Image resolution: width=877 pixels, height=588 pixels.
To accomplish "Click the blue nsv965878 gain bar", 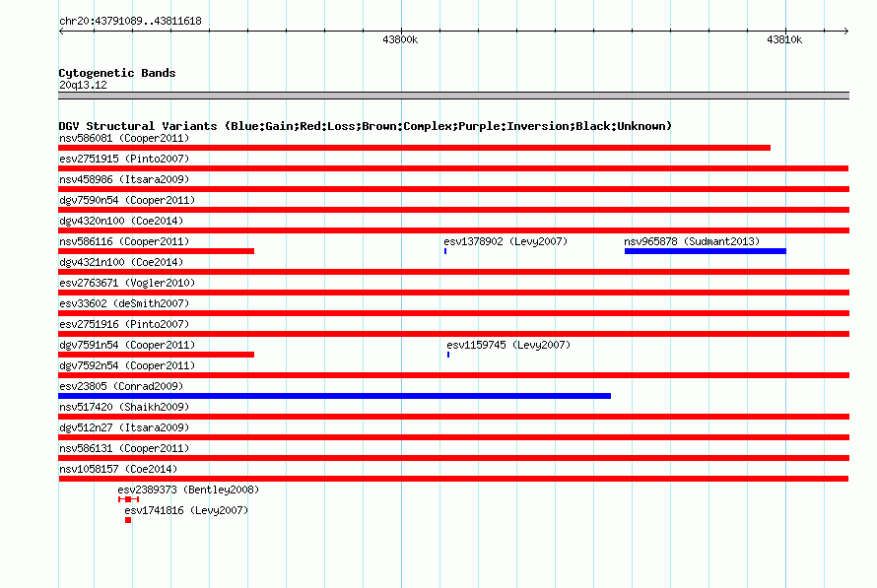I will 706,251.
